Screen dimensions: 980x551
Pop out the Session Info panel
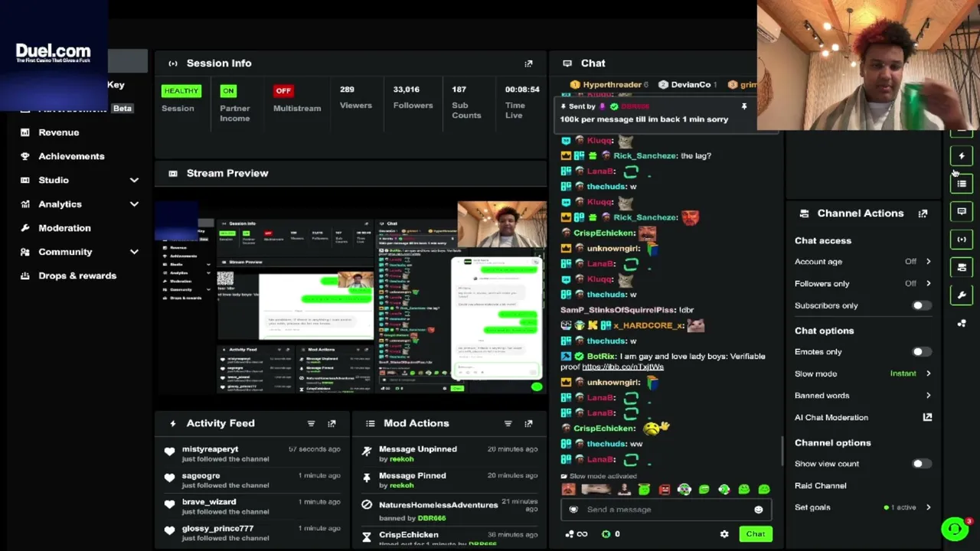[x=528, y=64]
